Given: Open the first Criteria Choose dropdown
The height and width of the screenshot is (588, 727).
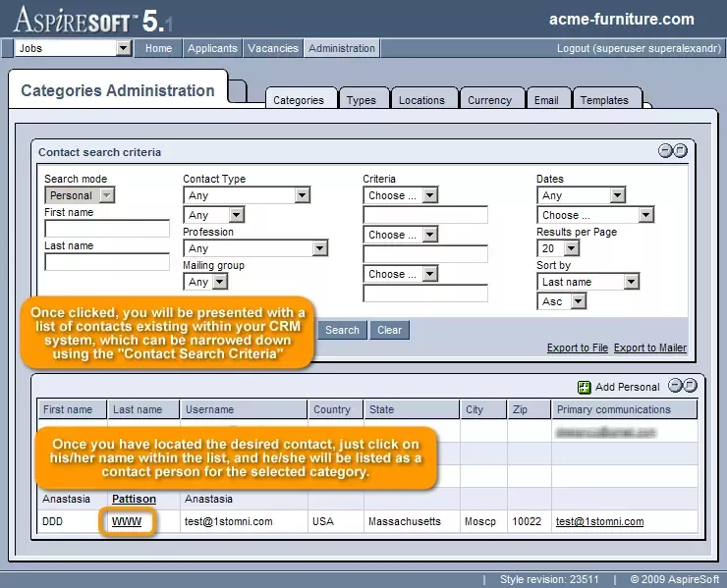Looking at the screenshot, I should click(x=400, y=195).
